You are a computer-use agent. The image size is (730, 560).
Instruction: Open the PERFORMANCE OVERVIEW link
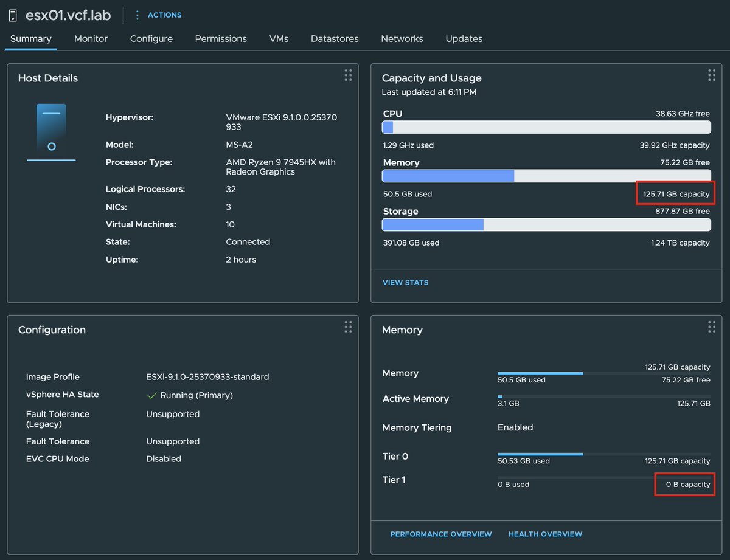pos(441,534)
